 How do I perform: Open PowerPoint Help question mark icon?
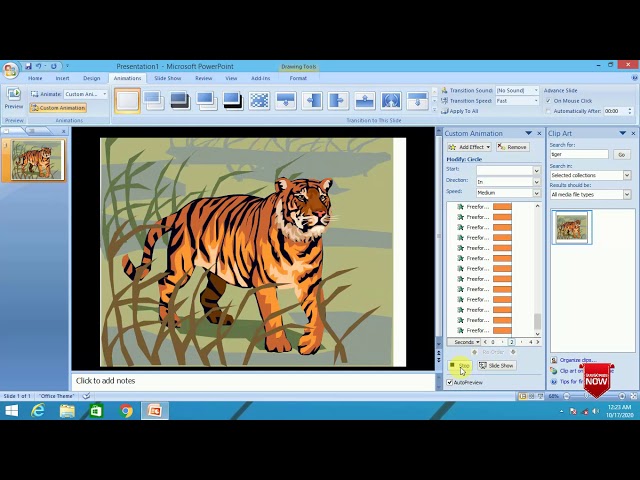[634, 78]
